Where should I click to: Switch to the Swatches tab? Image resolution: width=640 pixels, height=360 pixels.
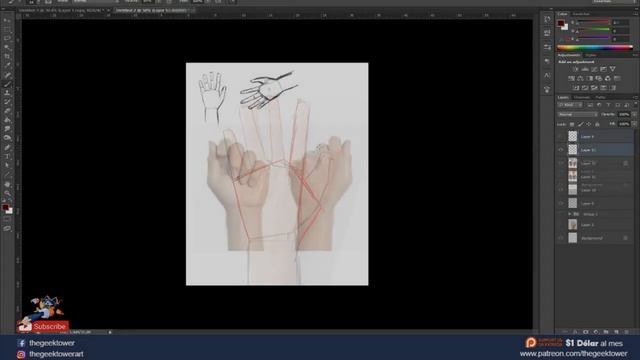(x=581, y=14)
